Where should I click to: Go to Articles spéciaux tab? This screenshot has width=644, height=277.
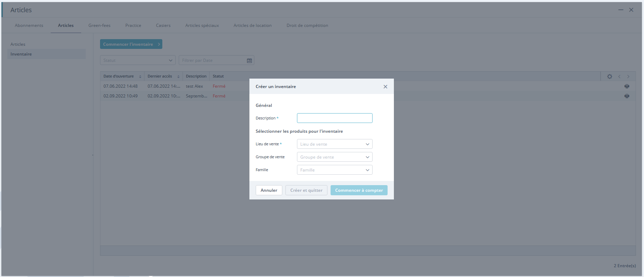coord(202,25)
